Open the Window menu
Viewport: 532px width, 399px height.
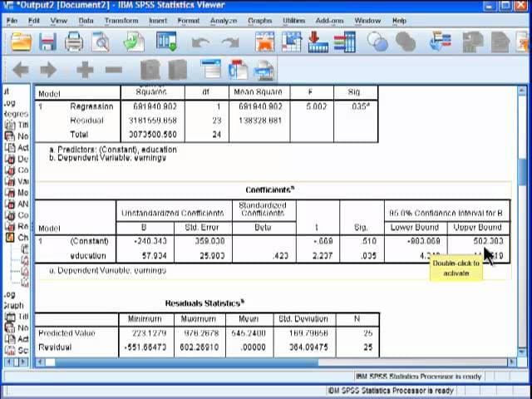(367, 21)
